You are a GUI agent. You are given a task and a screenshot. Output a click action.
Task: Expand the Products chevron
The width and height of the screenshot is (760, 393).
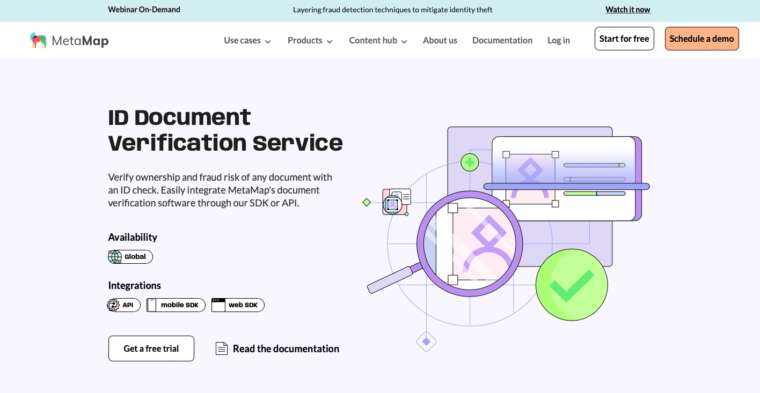[330, 41]
